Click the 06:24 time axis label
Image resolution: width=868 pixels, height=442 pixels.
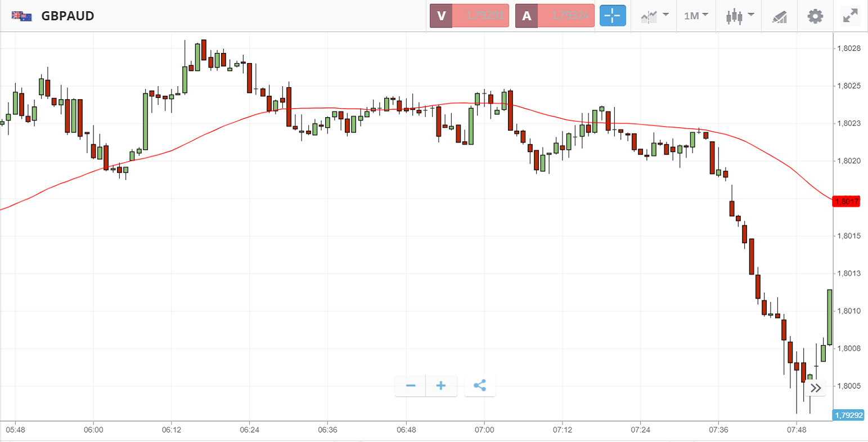pyautogui.click(x=249, y=430)
